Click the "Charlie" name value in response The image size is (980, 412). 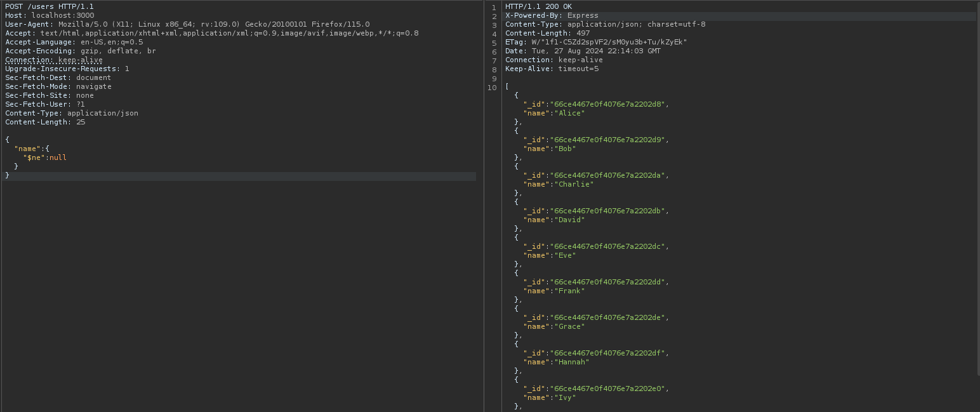[574, 184]
